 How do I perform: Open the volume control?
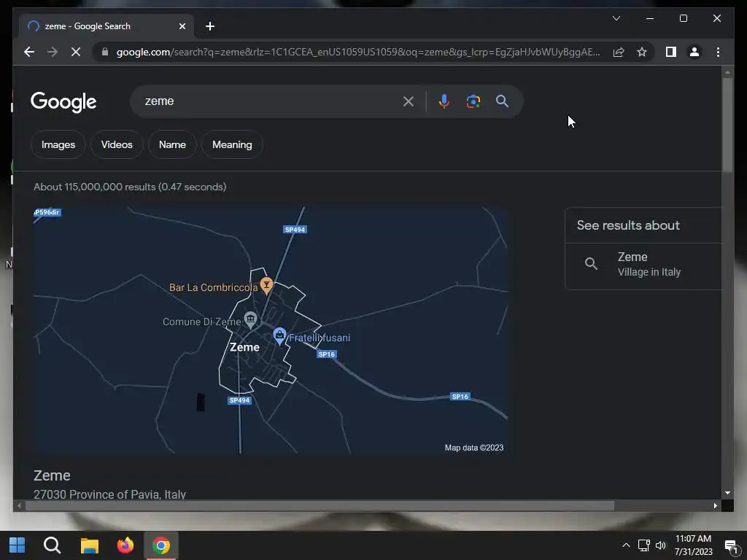[661, 545]
